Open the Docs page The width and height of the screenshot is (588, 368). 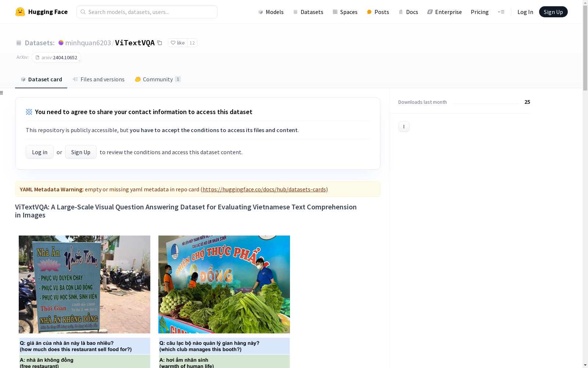click(x=408, y=12)
